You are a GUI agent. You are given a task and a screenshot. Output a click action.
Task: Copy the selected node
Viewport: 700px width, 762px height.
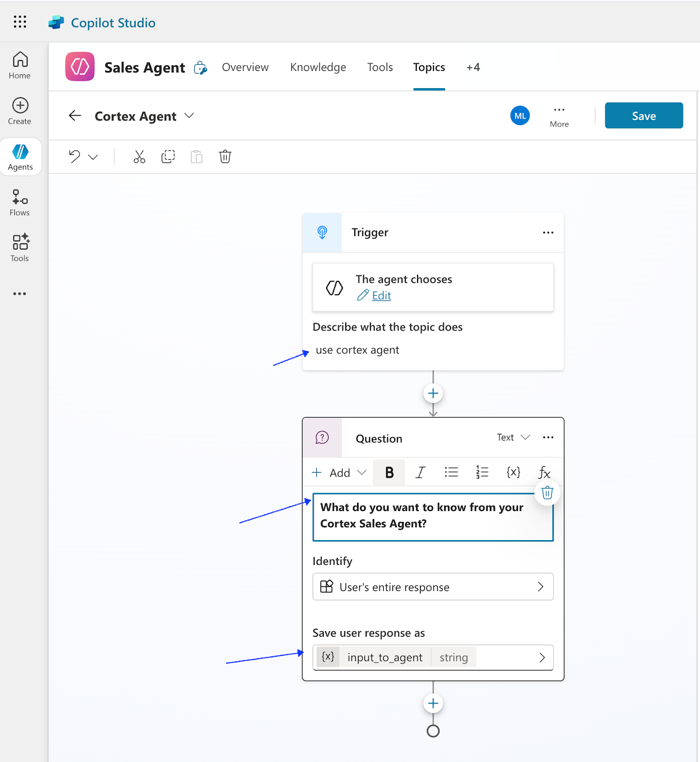[168, 157]
